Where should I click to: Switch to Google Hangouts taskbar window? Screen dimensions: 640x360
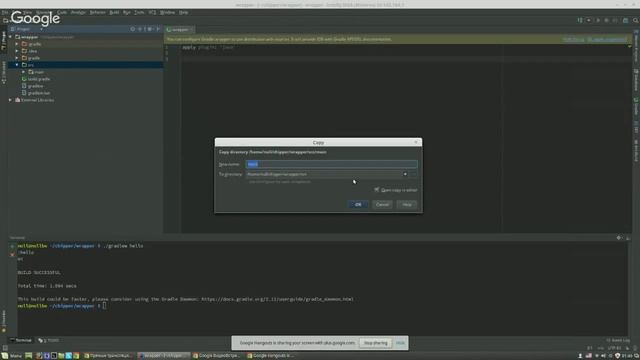271,356
